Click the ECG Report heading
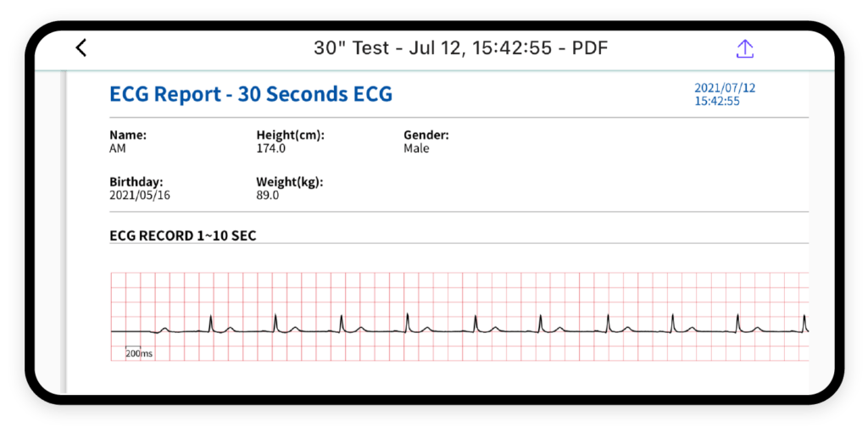 251,94
